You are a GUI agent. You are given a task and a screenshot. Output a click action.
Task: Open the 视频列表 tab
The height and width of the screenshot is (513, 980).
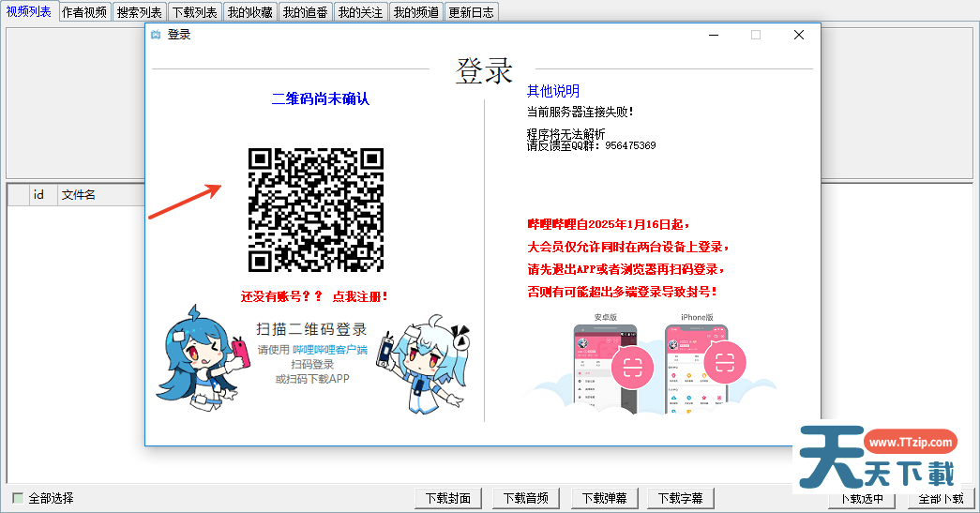coord(29,11)
